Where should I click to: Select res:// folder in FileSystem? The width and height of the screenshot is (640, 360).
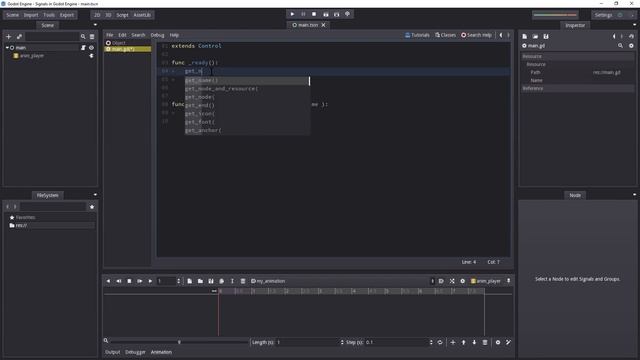pyautogui.click(x=51, y=225)
